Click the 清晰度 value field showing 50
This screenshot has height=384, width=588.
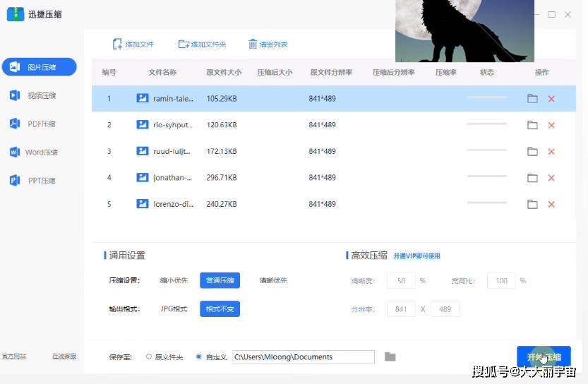tap(401, 280)
